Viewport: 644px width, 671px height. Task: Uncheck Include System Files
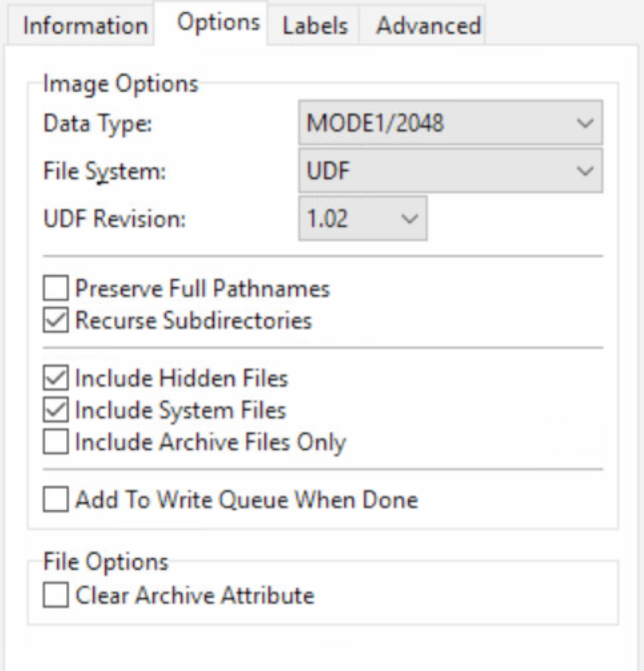(x=55, y=410)
